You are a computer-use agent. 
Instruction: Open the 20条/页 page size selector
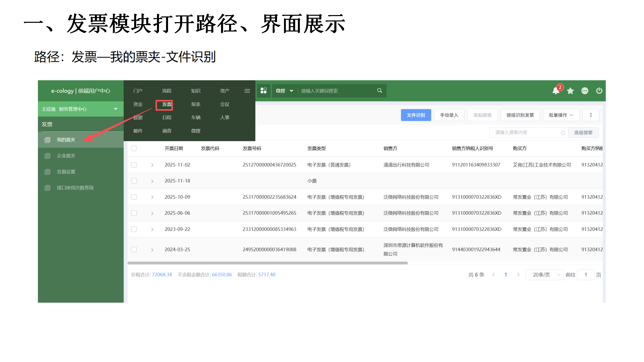544,275
